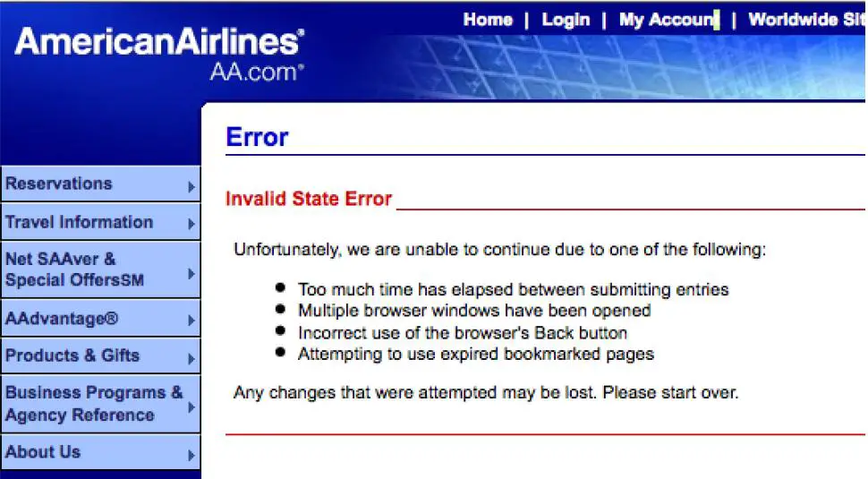Go to the Home link
Image resolution: width=868 pixels, height=479 pixels.
tap(488, 20)
